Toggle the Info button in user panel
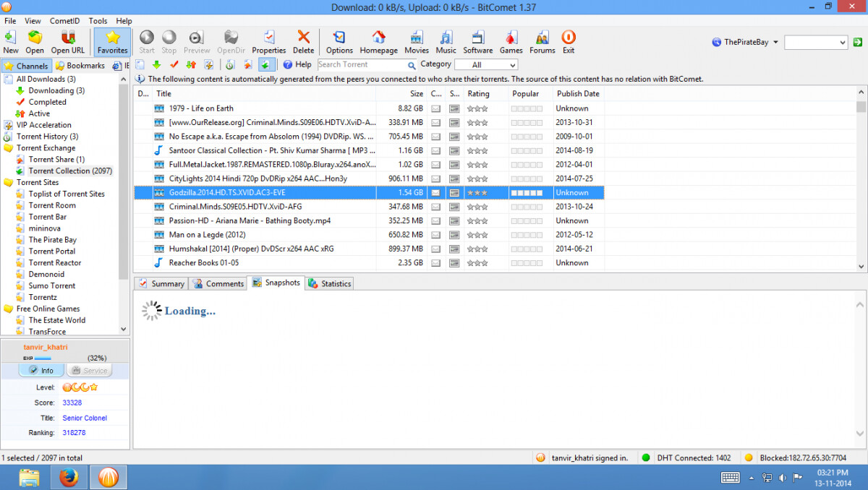 [41, 371]
